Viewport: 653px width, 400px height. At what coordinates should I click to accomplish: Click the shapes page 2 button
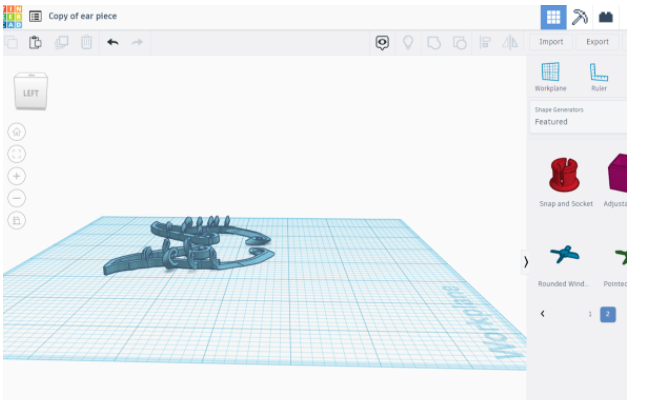[608, 314]
